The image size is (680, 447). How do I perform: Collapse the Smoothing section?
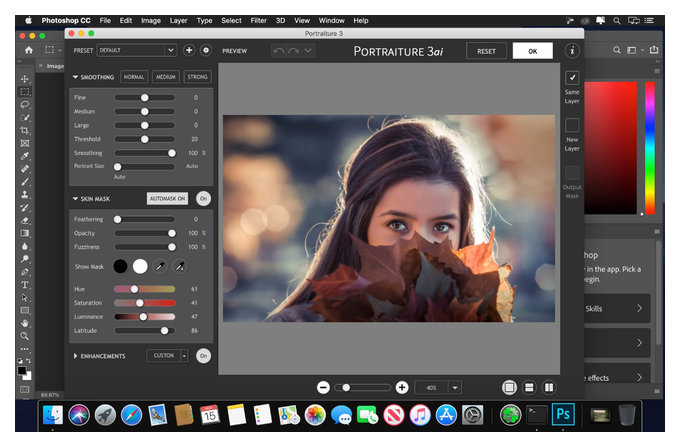pos(75,77)
